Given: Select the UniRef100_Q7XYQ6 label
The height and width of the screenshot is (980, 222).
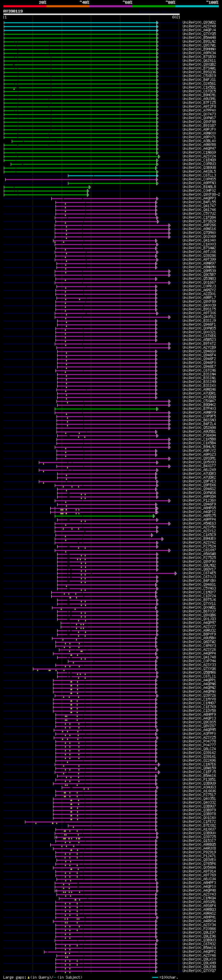Looking at the screenshot, I should tap(199, 669).
